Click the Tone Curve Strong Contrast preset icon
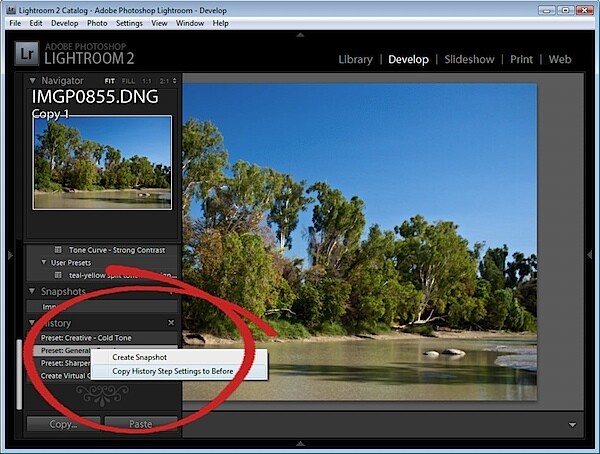600x454 pixels. pyautogui.click(x=58, y=250)
